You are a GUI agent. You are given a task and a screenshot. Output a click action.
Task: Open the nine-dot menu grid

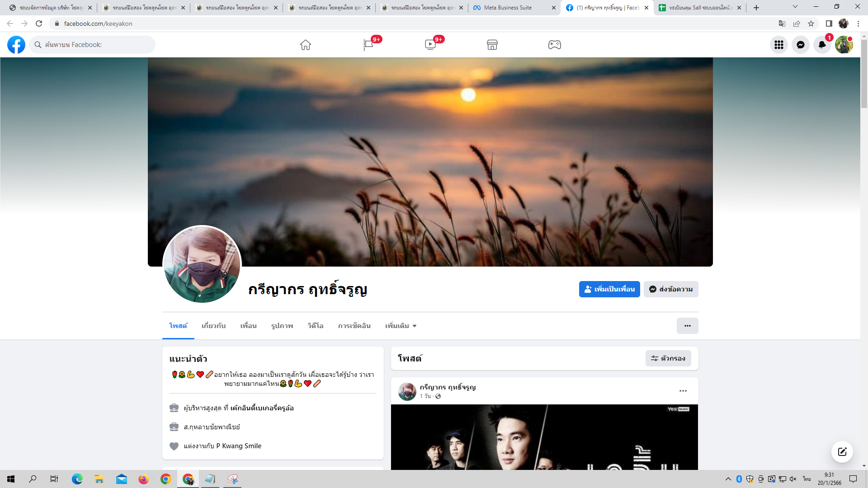point(779,45)
